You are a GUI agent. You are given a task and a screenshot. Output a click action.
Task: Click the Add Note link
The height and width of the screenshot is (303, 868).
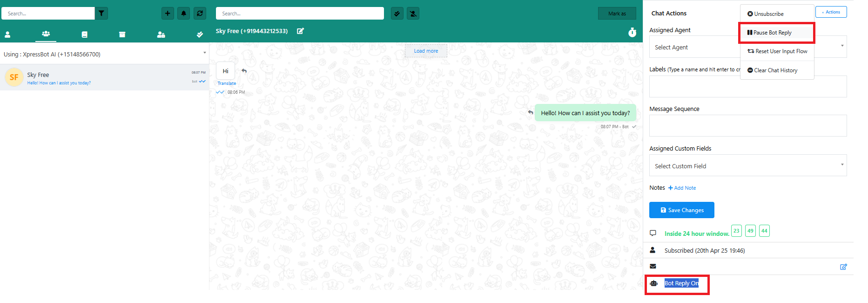(682, 188)
